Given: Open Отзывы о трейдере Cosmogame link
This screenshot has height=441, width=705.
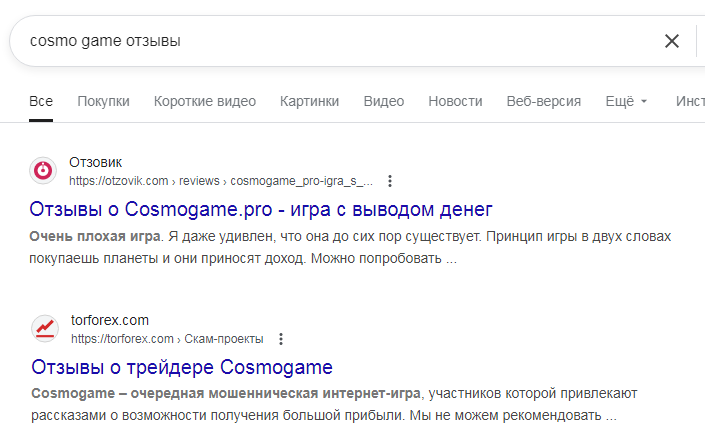Looking at the screenshot, I should [182, 367].
